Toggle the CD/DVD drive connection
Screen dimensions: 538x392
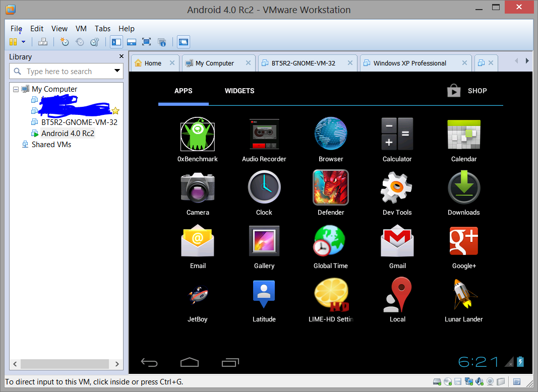point(448,381)
